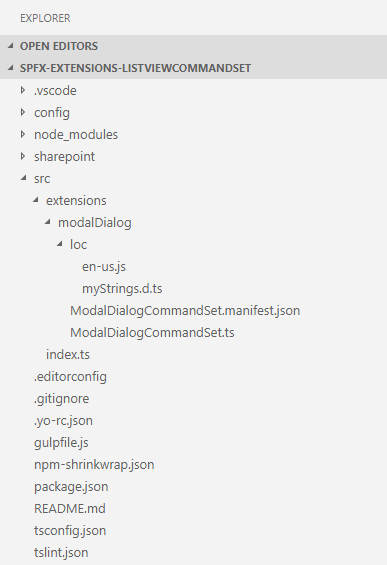This screenshot has width=387, height=565.
Task: Open index.ts in src
Action: tap(68, 355)
